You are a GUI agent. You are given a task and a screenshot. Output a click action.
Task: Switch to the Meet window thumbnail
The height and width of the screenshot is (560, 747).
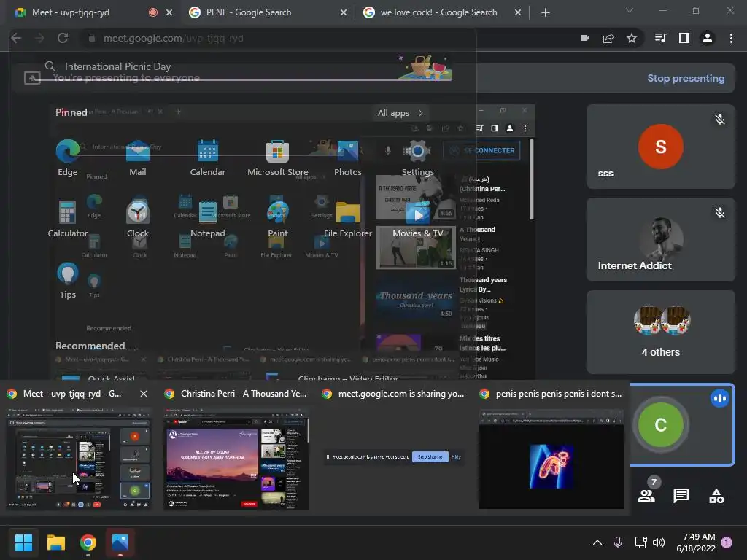[79, 459]
